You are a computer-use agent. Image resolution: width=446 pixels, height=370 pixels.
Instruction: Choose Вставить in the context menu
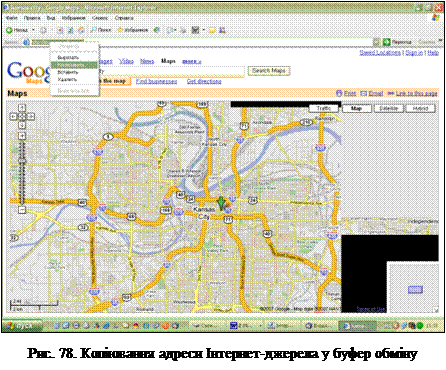coord(74,72)
